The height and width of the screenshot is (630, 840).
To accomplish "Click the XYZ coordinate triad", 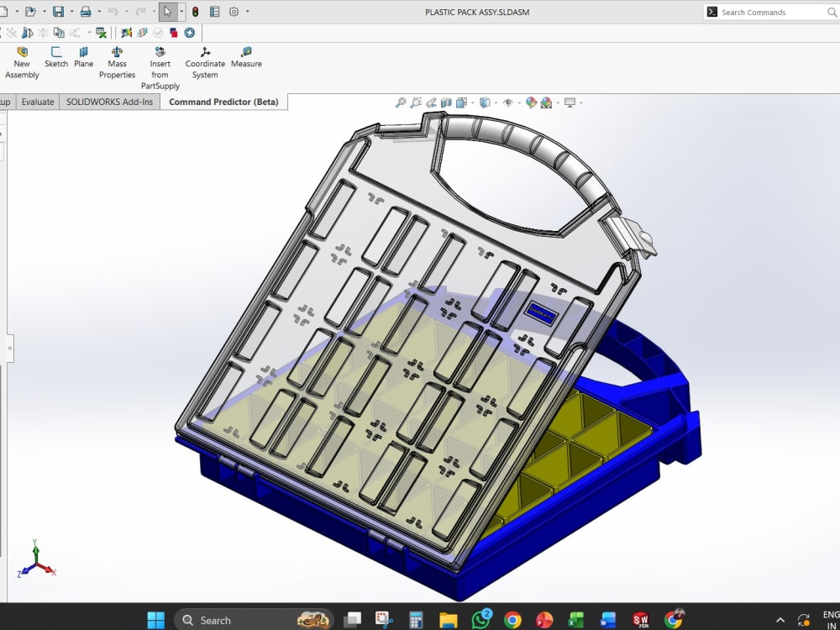I will [x=36, y=559].
